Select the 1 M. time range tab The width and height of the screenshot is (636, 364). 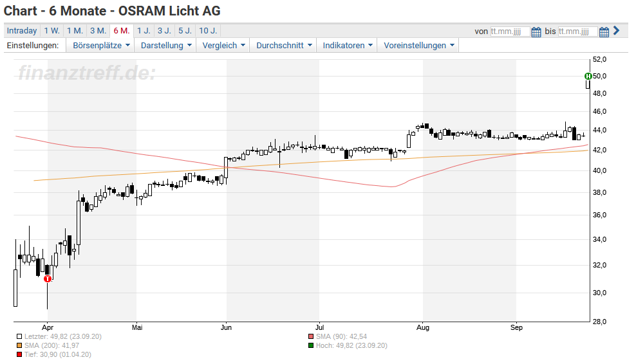click(75, 31)
